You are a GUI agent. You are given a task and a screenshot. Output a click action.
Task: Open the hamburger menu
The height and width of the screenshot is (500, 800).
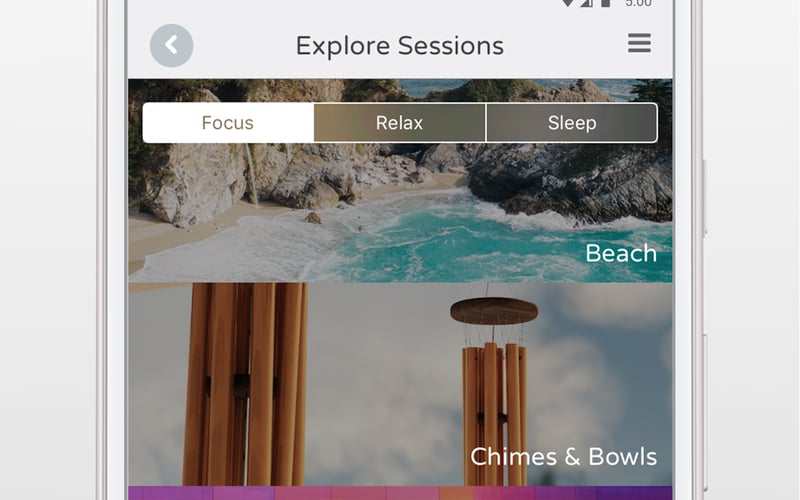tap(639, 43)
